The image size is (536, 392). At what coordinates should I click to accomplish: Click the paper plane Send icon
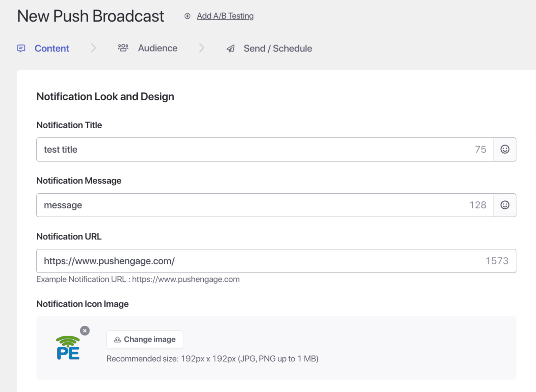coord(231,49)
